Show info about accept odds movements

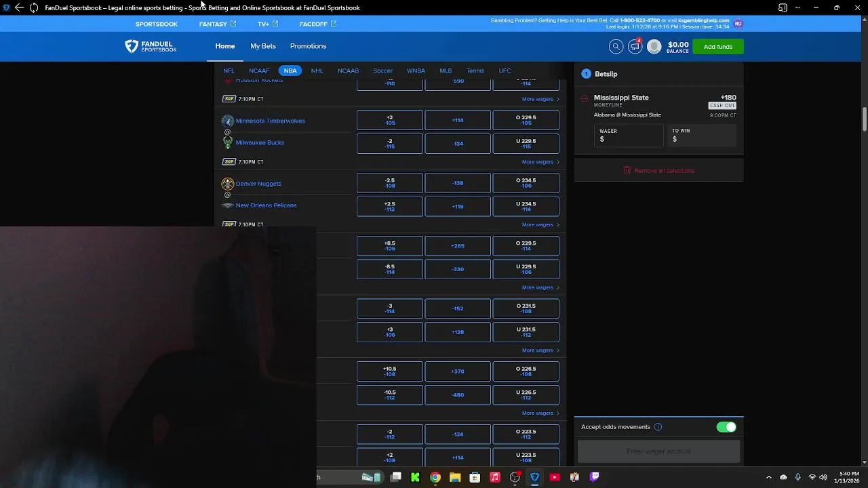(x=658, y=427)
